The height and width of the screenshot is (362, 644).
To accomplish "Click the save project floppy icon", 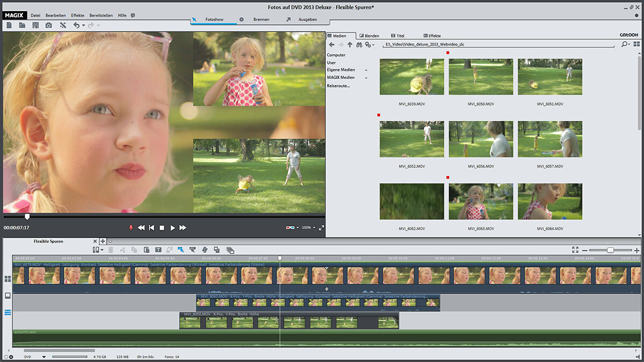I will (x=35, y=25).
